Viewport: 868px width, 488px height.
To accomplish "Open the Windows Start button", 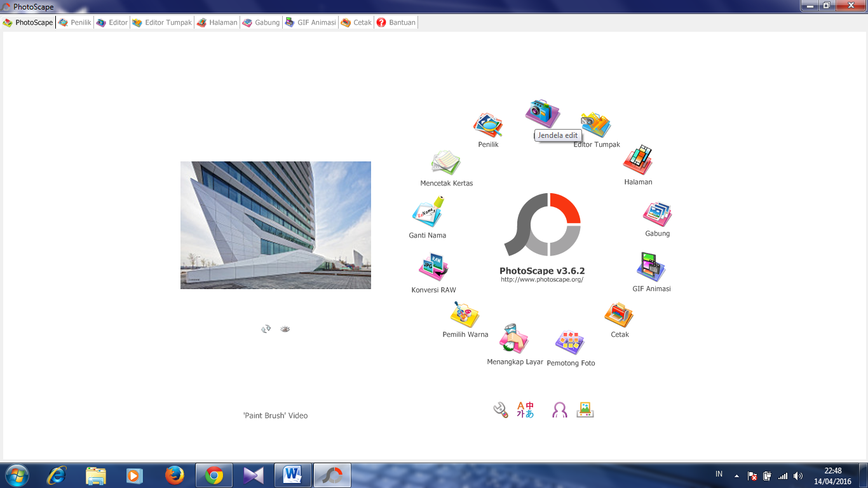I will click(17, 475).
